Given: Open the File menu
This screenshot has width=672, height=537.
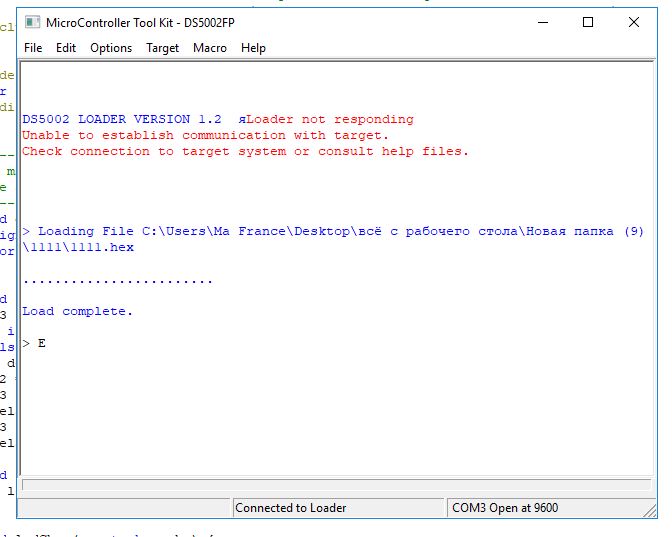Looking at the screenshot, I should click(33, 48).
